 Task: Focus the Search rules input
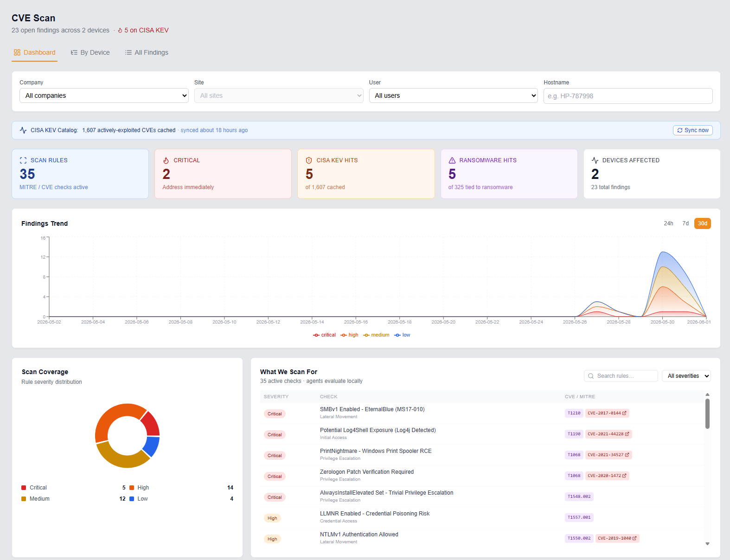pos(621,376)
